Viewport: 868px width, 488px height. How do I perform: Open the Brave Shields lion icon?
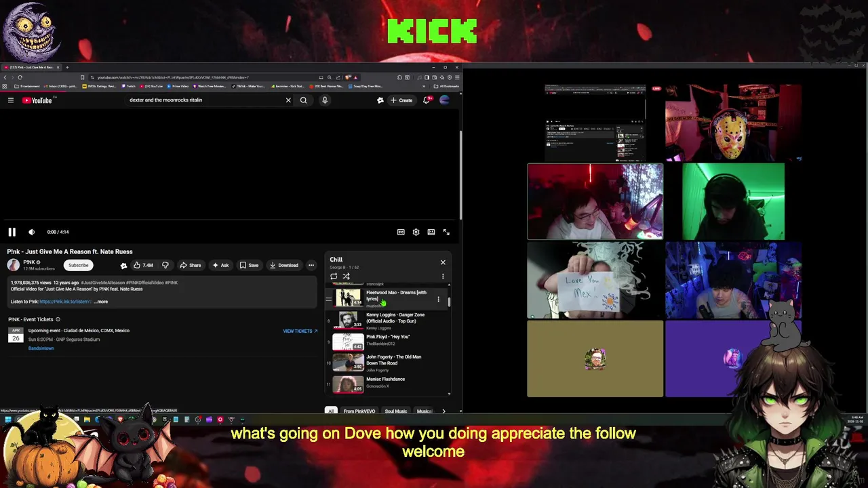tap(349, 77)
